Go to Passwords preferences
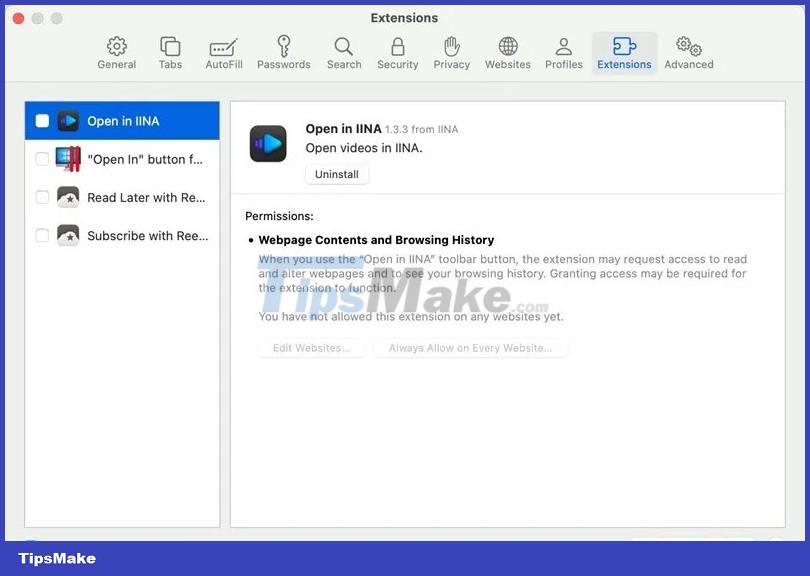810x576 pixels. tap(284, 53)
